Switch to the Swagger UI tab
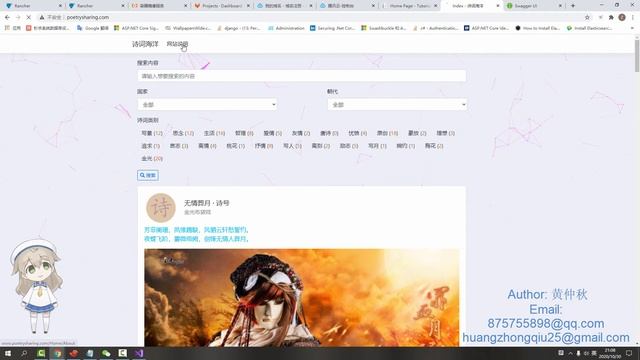 [x=535, y=6]
